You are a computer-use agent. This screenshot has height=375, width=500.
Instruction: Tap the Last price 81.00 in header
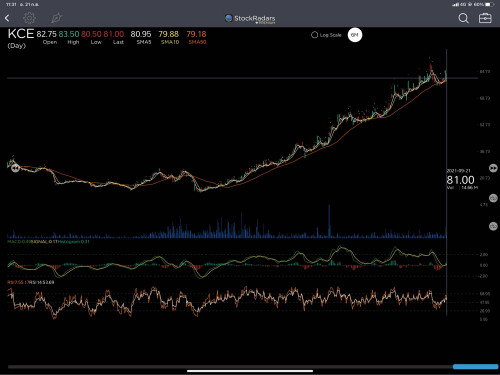coord(114,34)
